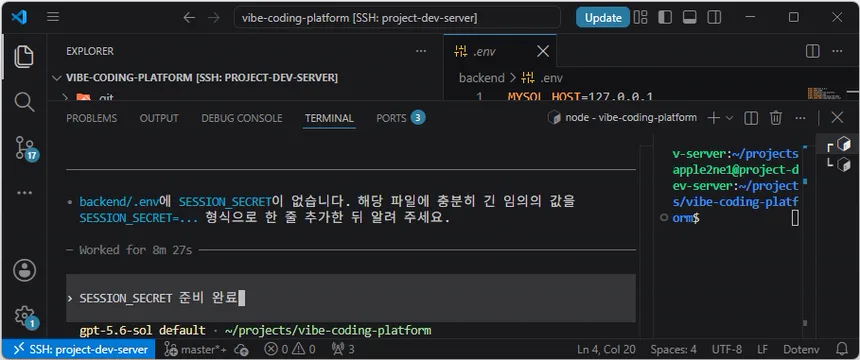Toggle the secondary side bar
This screenshot has width=860, height=360.
pyautogui.click(x=714, y=18)
